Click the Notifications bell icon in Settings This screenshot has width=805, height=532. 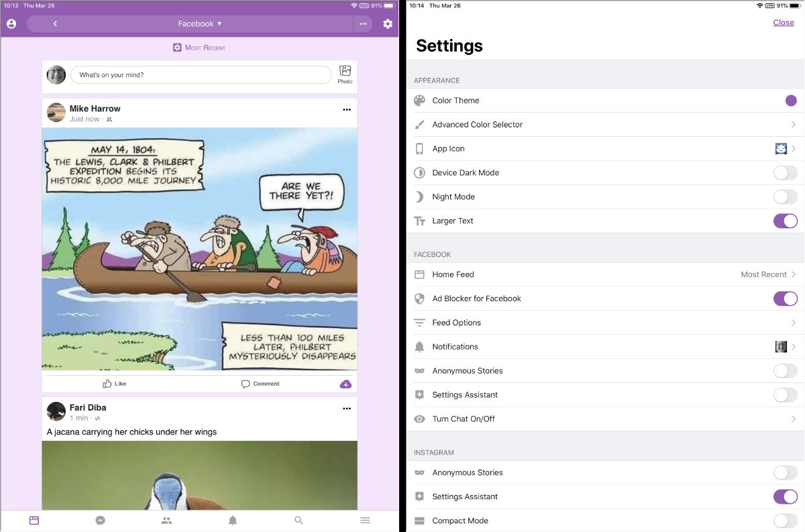pos(419,347)
